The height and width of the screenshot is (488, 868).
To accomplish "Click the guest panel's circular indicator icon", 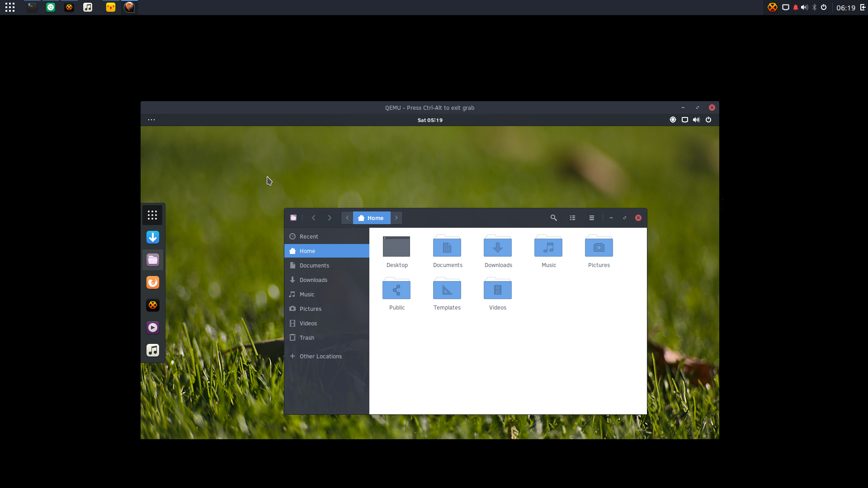I will pos(673,120).
